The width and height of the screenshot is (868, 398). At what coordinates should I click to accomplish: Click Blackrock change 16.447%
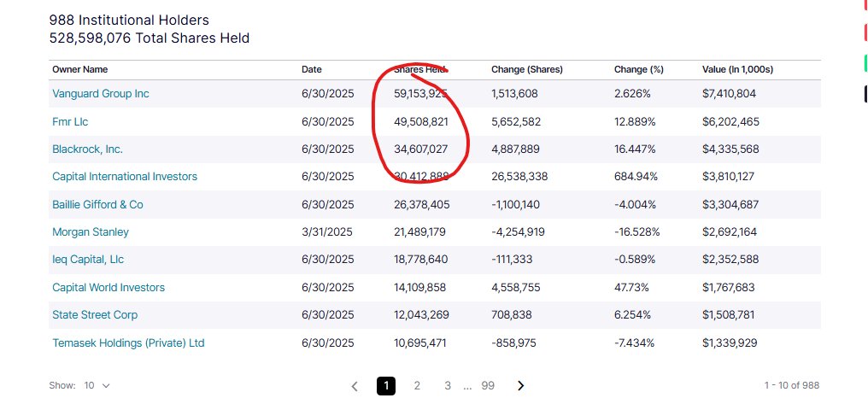coord(635,149)
